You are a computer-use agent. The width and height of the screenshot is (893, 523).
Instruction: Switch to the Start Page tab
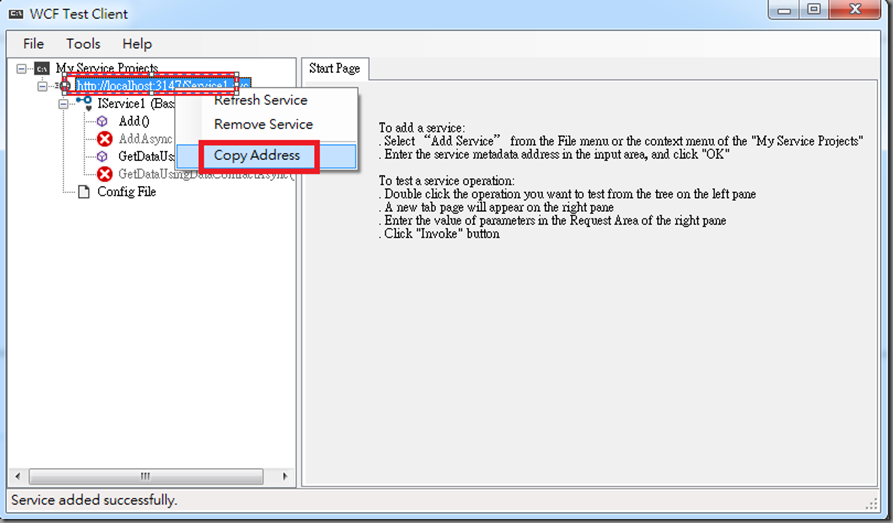[335, 69]
